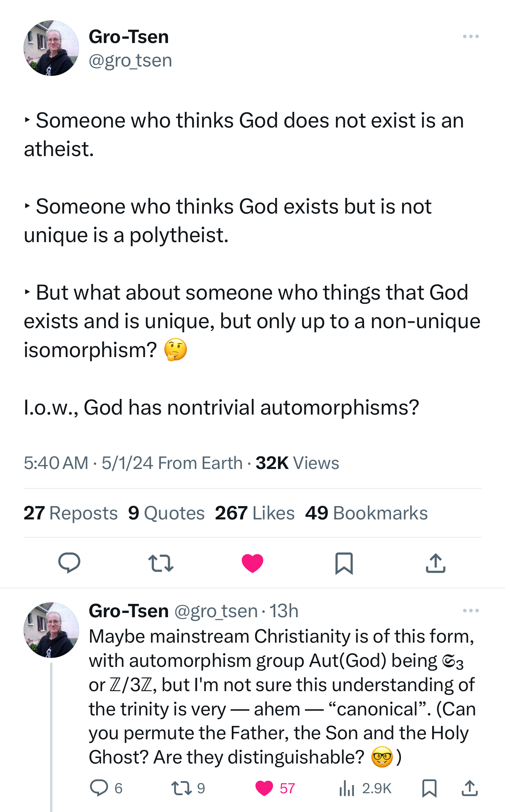
Task: Open Gro-Tsen's profile picture at top
Action: point(51,48)
